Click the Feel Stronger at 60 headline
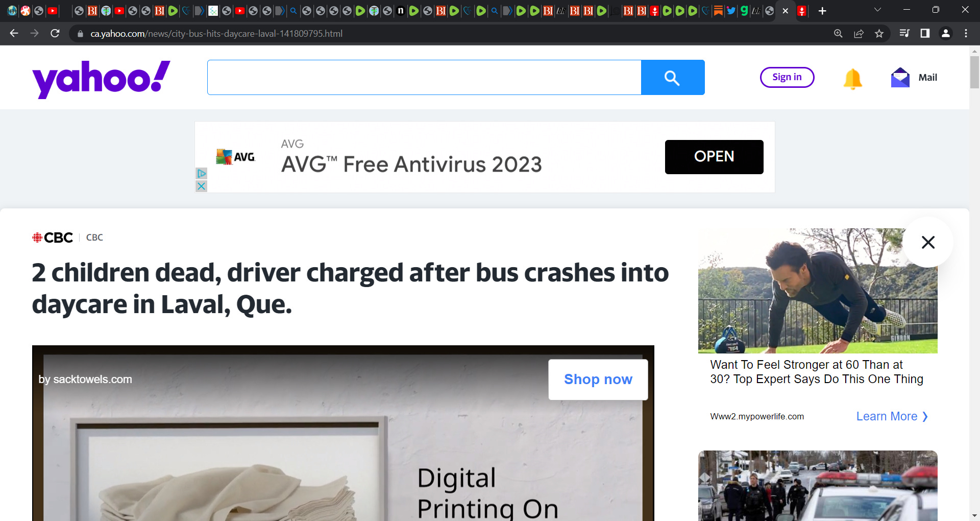Screen dimensions: 980x521 [817, 372]
